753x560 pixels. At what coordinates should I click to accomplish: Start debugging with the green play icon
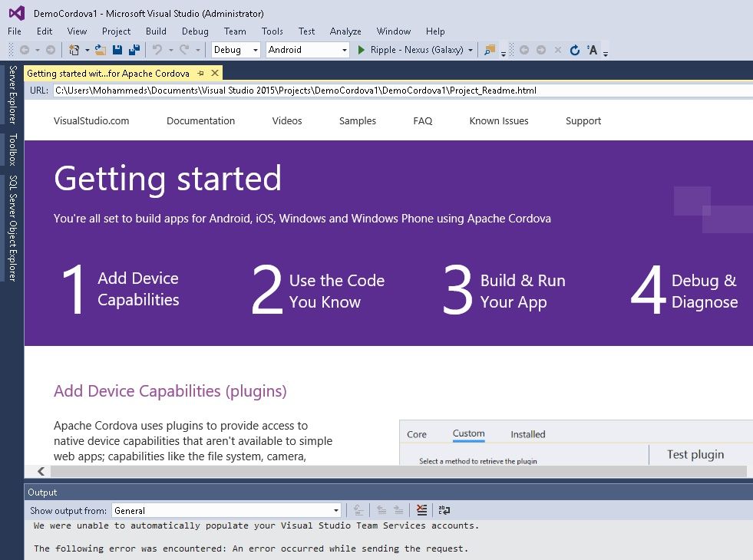tap(362, 50)
